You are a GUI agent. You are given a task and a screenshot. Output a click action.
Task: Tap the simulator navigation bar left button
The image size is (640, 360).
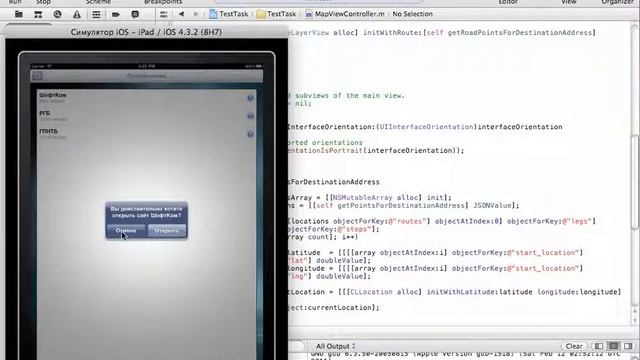(38, 76)
